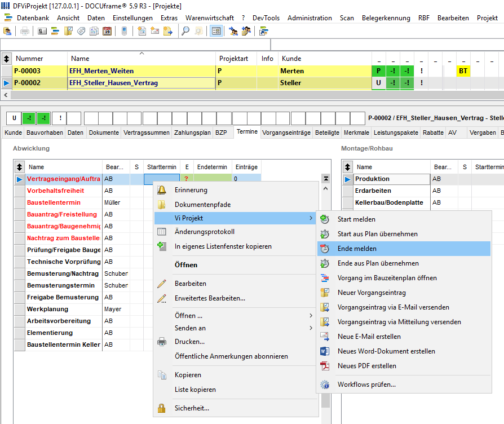Click the magnifier search icon in toolbar
This screenshot has width=504, height=424.
(185, 31)
